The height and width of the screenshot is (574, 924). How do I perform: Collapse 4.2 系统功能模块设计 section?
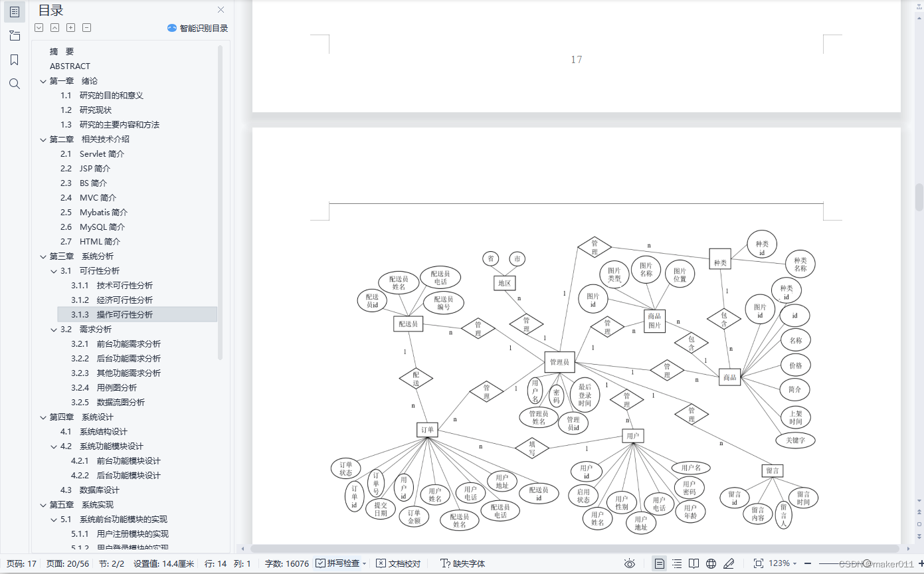(54, 446)
